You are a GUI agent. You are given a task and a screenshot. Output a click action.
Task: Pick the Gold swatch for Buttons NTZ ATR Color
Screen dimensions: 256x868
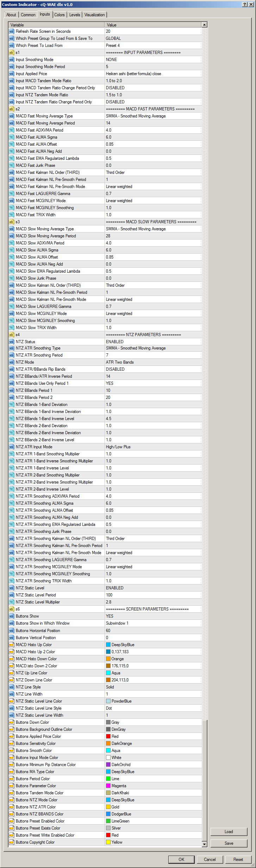(108, 807)
